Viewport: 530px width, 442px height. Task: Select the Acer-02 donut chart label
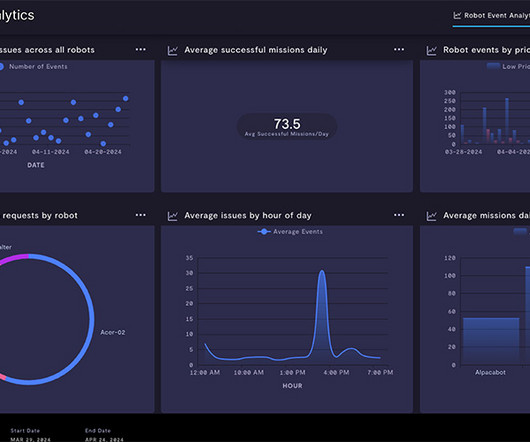pyautogui.click(x=113, y=333)
